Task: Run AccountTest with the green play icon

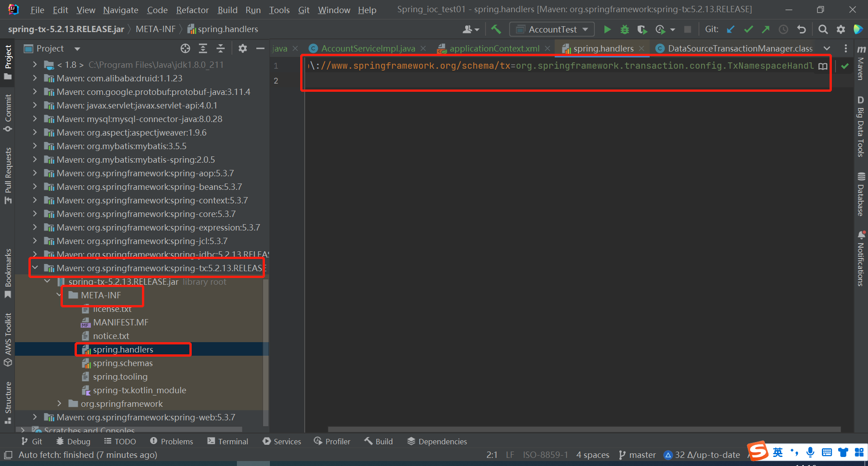Action: (607, 29)
